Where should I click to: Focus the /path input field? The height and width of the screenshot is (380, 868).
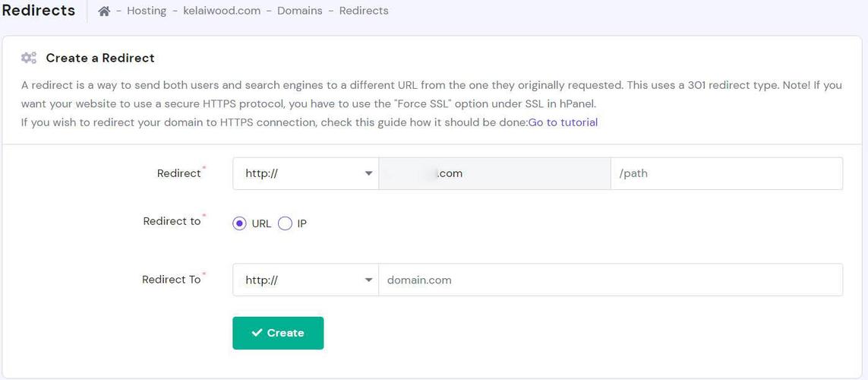[726, 173]
